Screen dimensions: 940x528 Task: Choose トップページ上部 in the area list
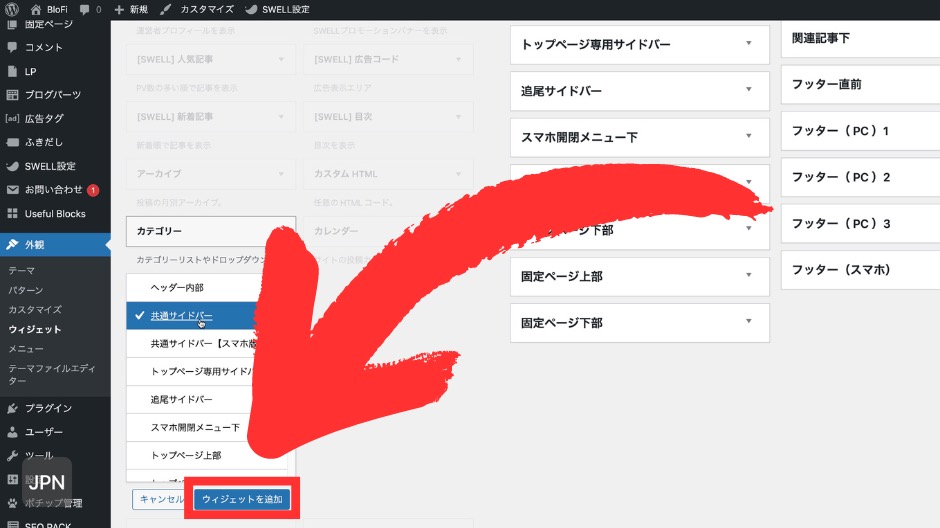pyautogui.click(x=206, y=455)
